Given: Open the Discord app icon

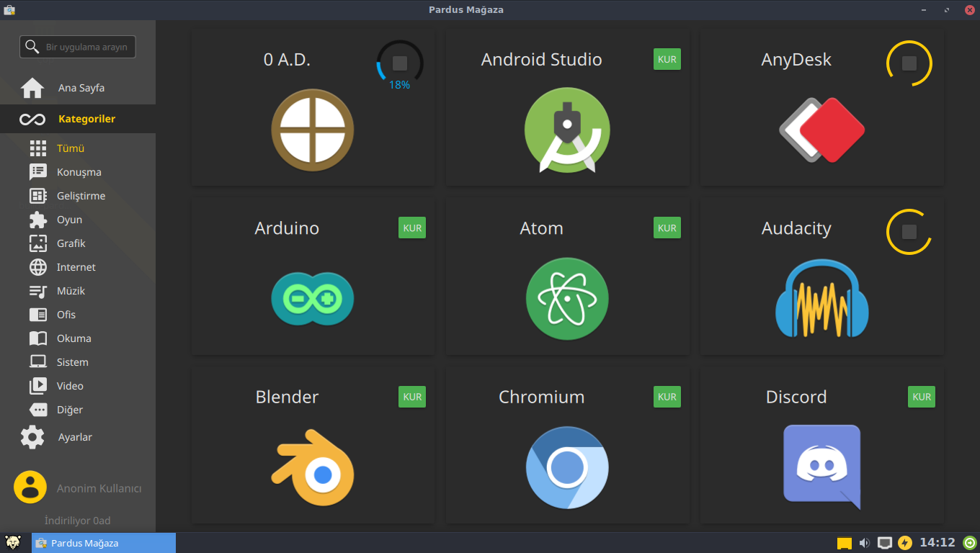Looking at the screenshot, I should [822, 467].
